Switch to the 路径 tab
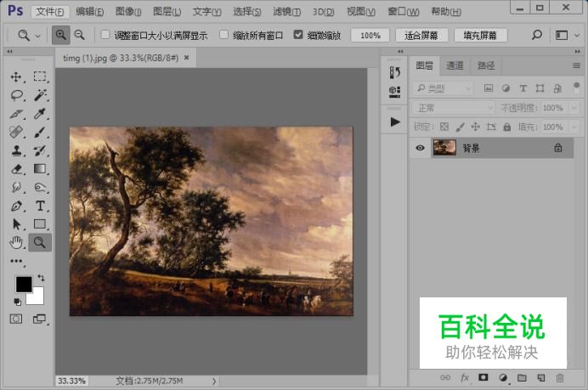This screenshot has height=390, width=588. click(x=486, y=65)
